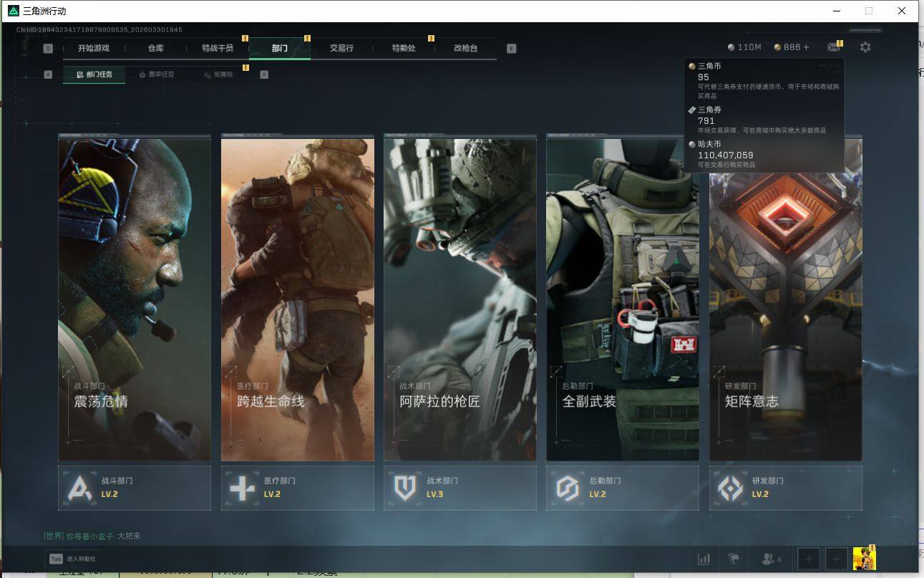Open the 跨越生命线 medical mission card
Viewport: 924px width, 578px height.
[298, 298]
